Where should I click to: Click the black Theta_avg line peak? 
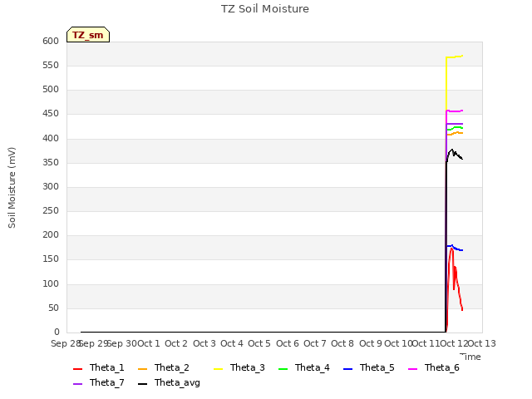pyautogui.click(x=451, y=150)
